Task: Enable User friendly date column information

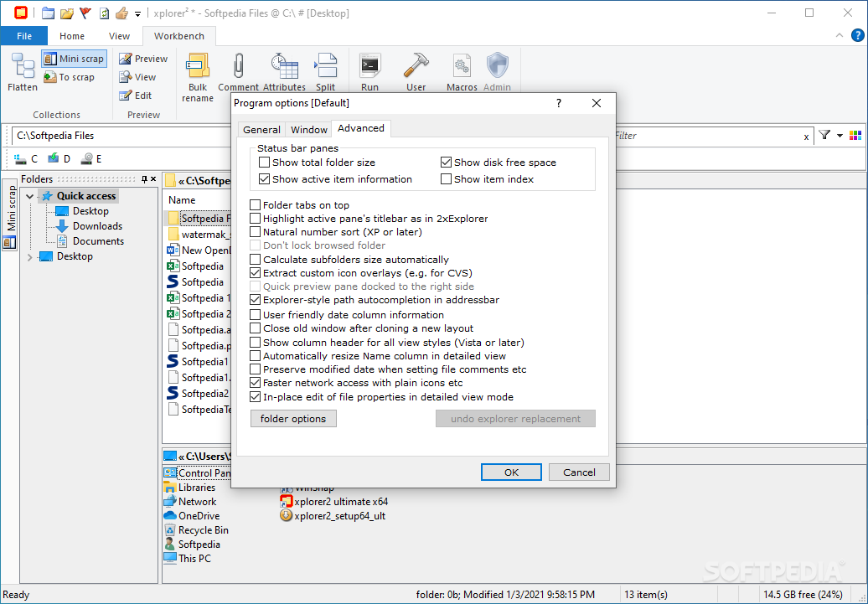Action: click(256, 314)
